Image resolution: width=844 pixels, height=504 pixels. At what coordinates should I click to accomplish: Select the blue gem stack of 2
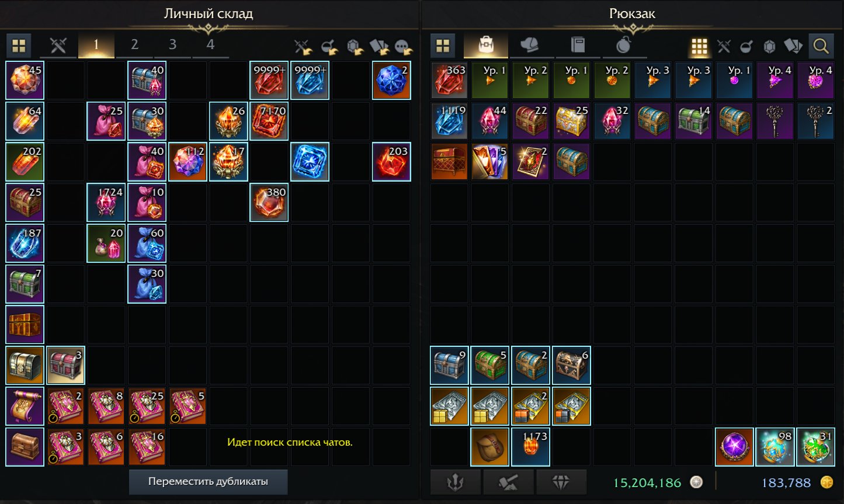click(392, 80)
